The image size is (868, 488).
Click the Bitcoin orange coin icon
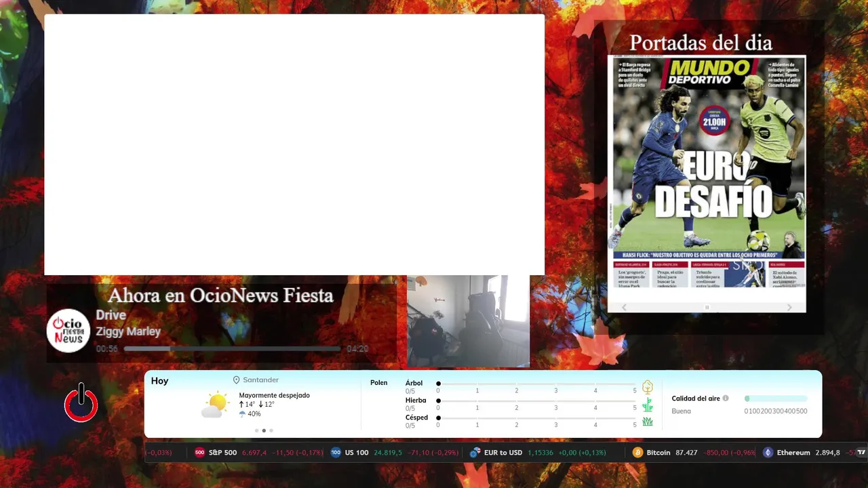coord(637,452)
